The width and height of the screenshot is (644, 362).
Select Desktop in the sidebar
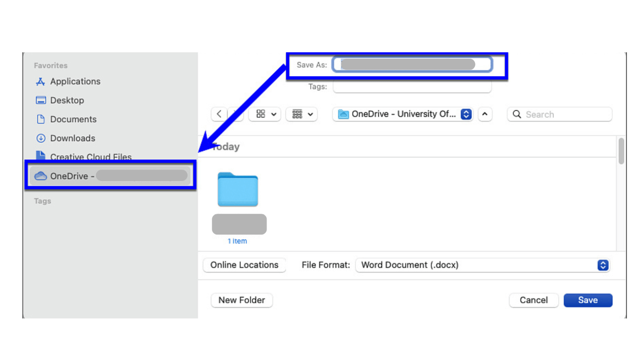point(67,100)
